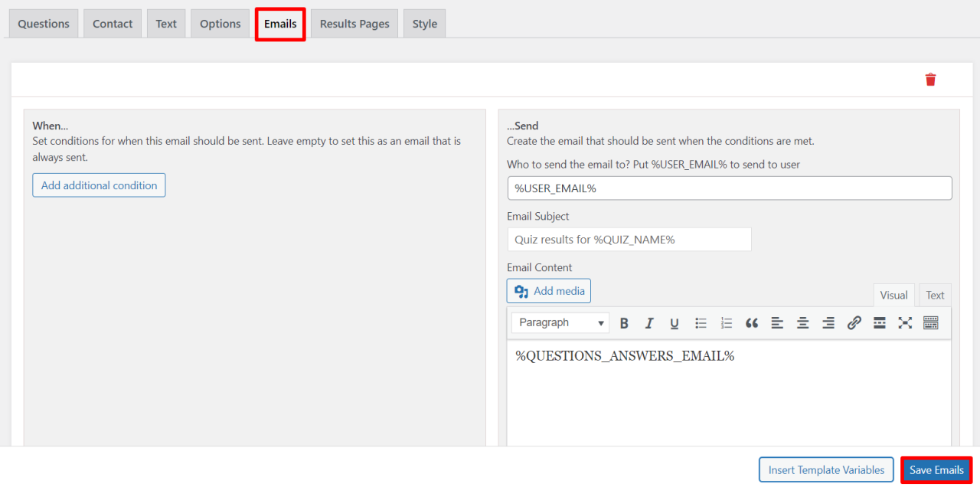Align email text right
The image size is (980, 487).
pos(828,323)
